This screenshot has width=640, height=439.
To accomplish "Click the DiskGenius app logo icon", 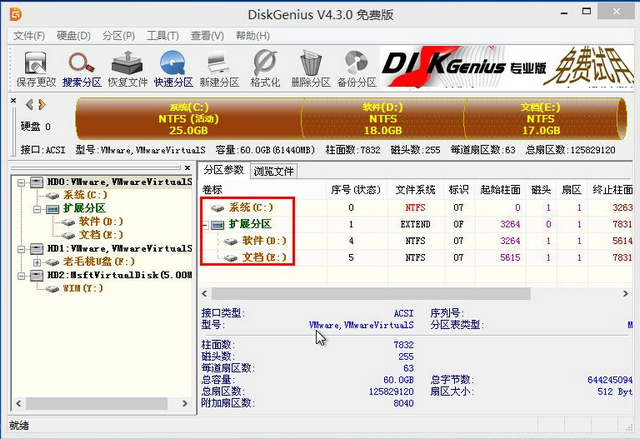I will click(16, 15).
